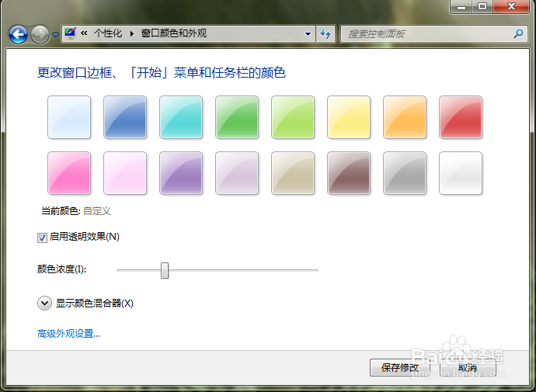Choose the teal sea color swatch

[x=181, y=117]
